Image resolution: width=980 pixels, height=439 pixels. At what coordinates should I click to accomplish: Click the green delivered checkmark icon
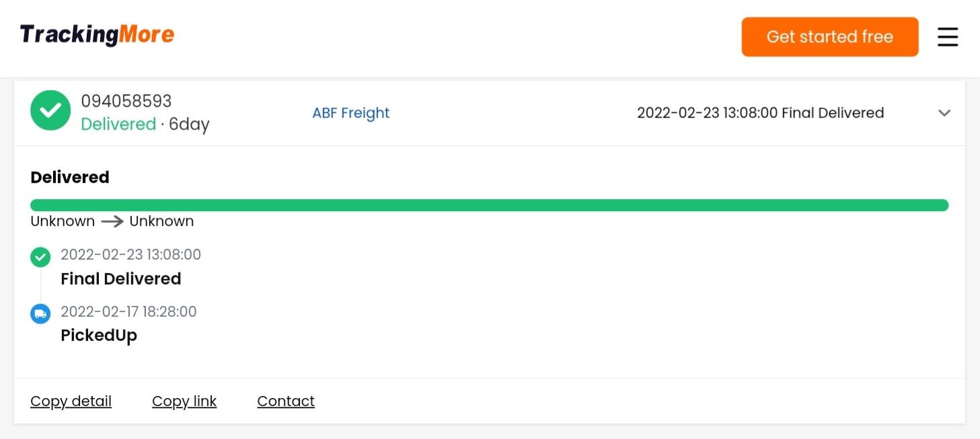point(50,111)
